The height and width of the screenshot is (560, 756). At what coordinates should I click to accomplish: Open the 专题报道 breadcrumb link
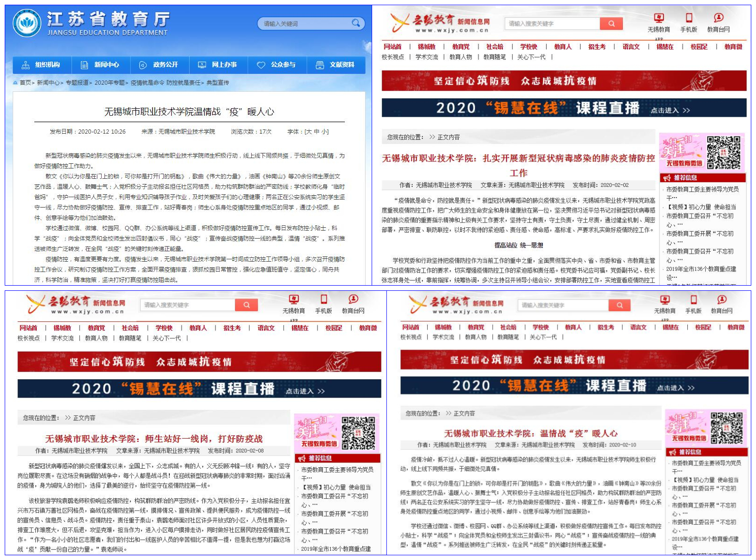77,83
